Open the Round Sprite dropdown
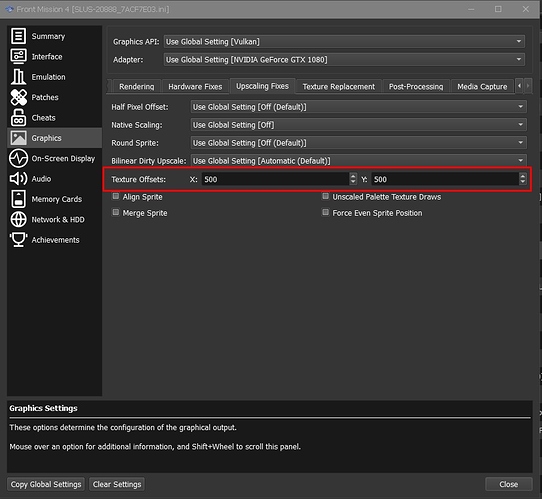This screenshot has width=542, height=499. 358,143
